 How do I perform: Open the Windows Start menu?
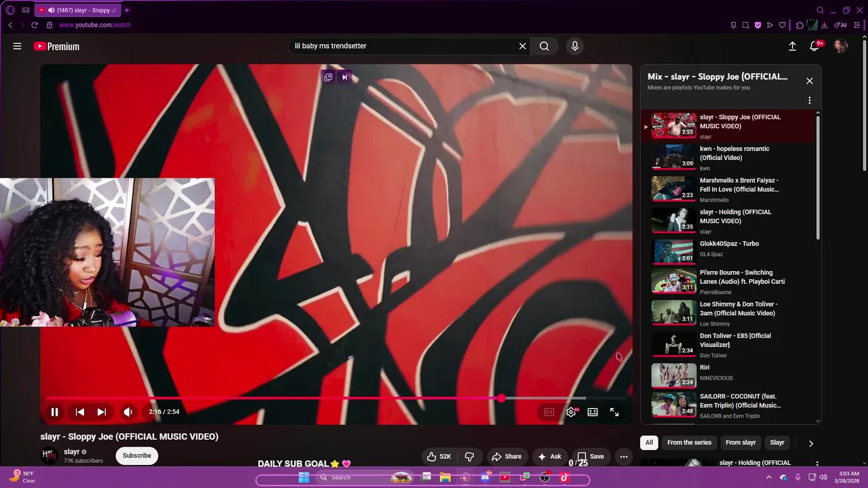point(304,477)
